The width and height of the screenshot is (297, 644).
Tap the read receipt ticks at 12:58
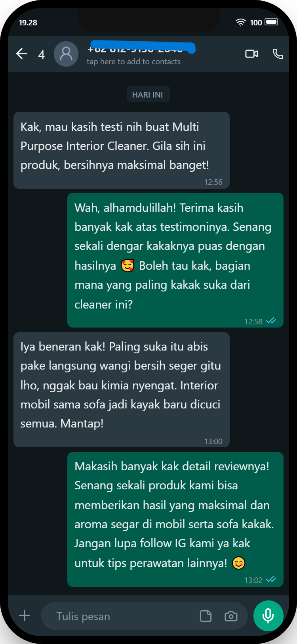(271, 321)
